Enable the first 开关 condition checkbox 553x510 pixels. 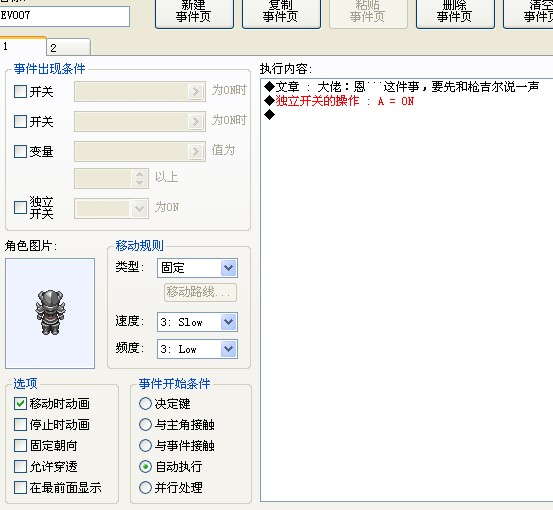[x=20, y=91]
